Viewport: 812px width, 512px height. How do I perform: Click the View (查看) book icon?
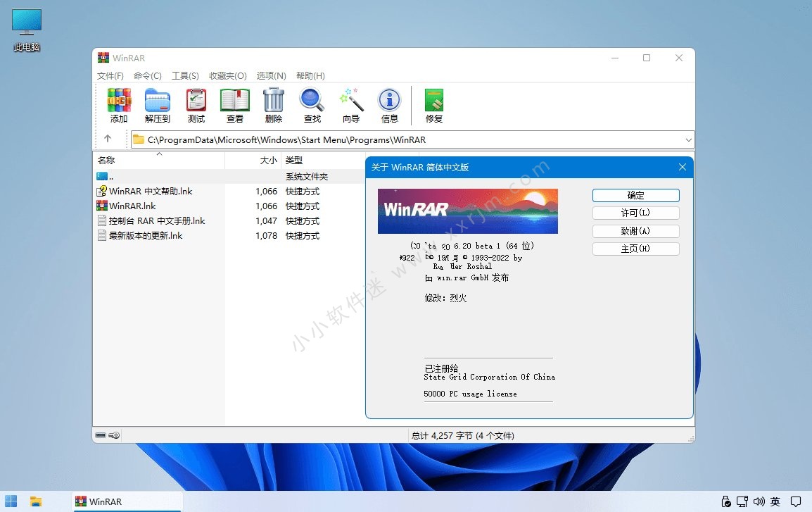click(235, 101)
